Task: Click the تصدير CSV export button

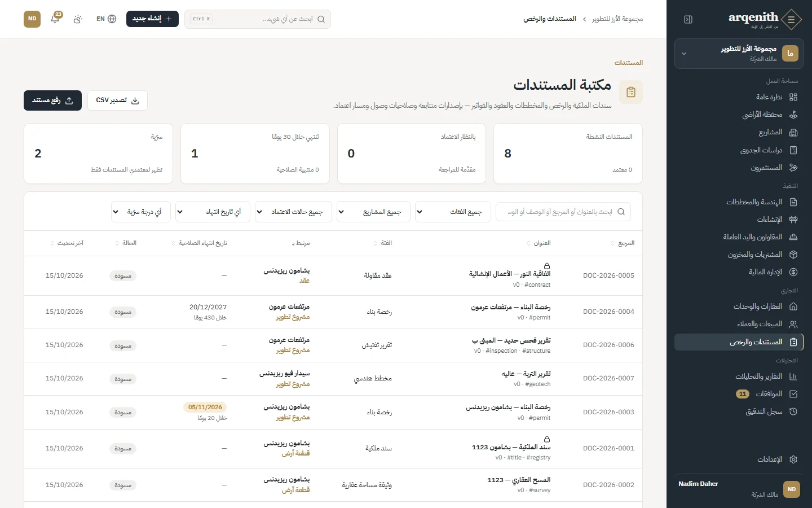Action: (x=117, y=100)
